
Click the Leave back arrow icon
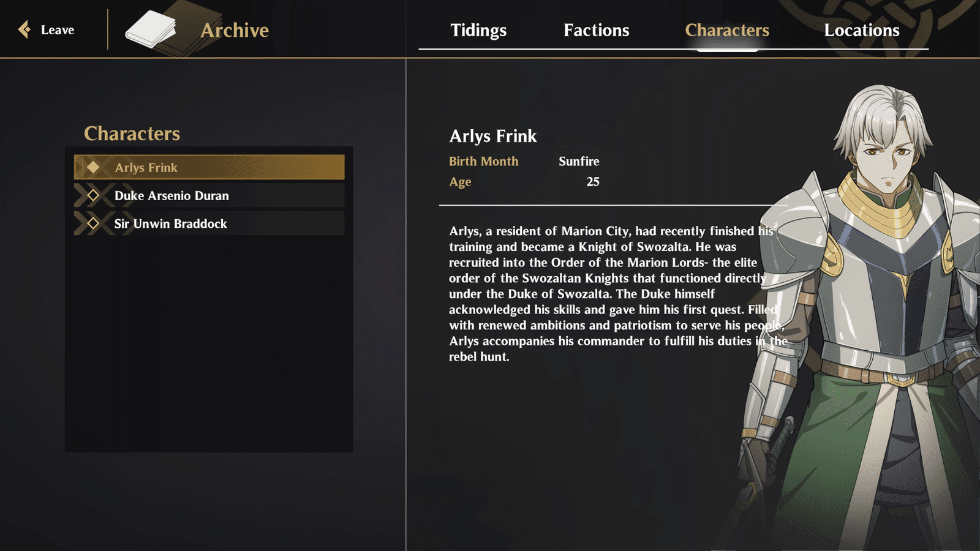pos(24,29)
